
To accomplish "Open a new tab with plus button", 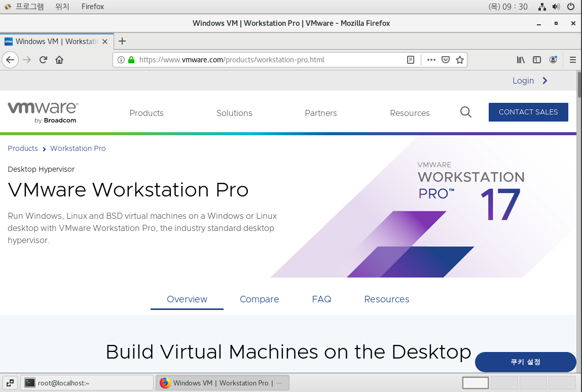I will [122, 41].
